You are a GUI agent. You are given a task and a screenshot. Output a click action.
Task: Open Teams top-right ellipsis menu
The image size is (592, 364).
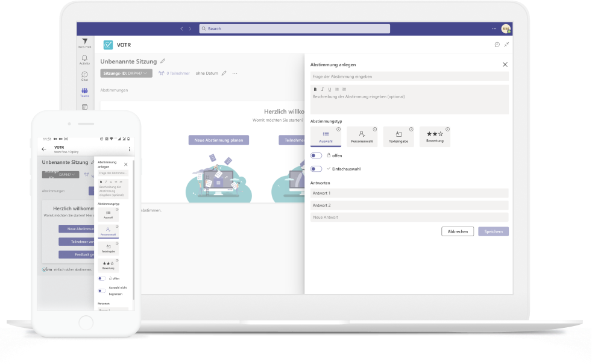tap(494, 28)
